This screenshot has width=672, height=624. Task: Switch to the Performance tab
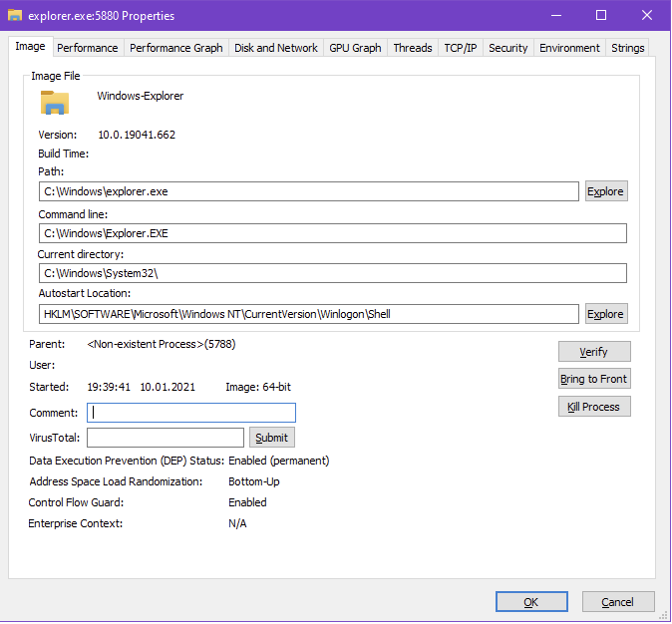(88, 48)
